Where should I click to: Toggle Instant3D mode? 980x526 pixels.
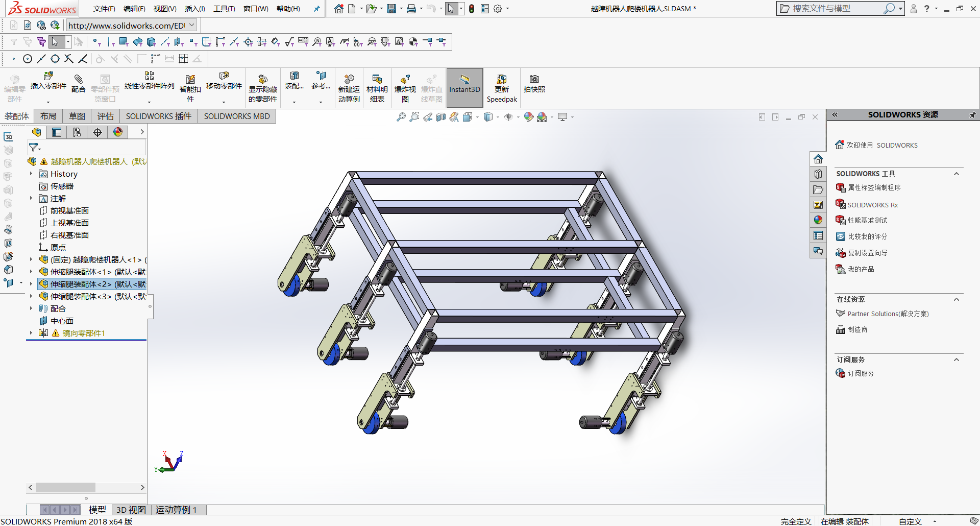(x=464, y=88)
